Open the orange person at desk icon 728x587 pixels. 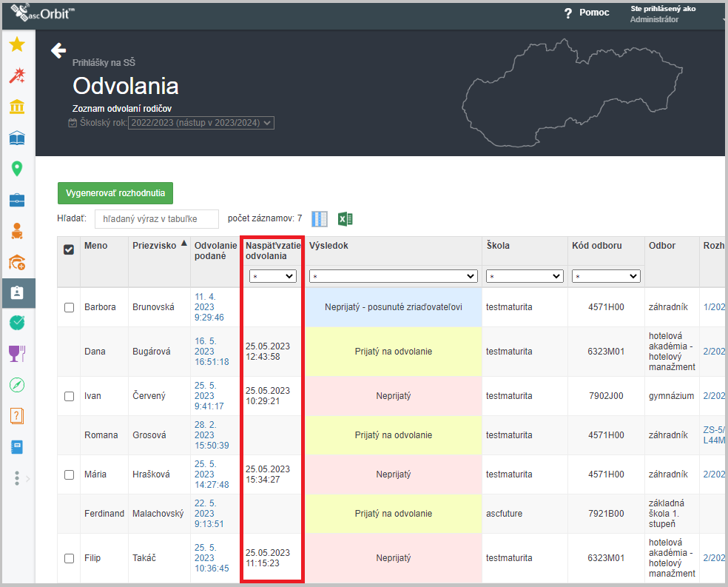tap(17, 231)
